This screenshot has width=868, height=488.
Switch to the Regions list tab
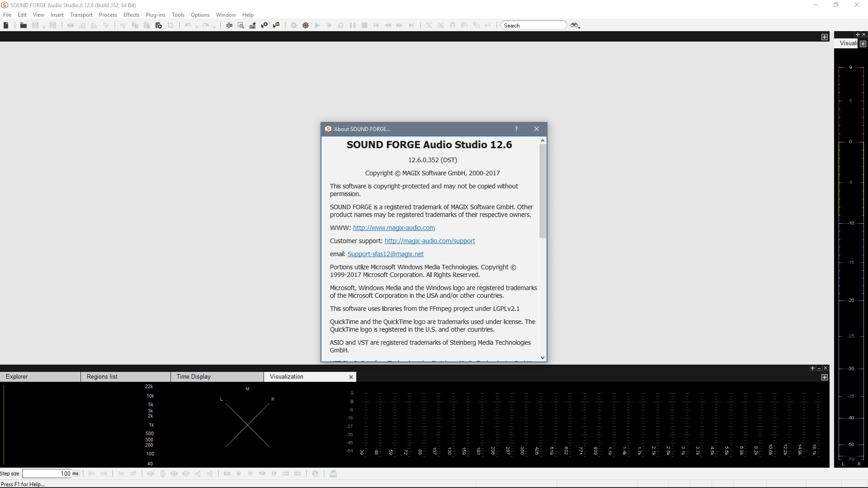click(x=126, y=376)
